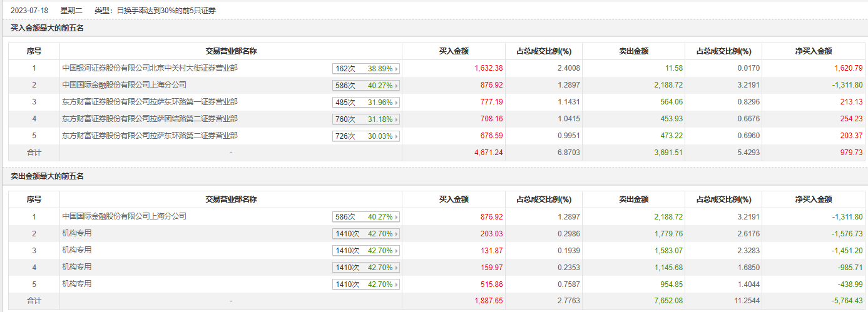
Task: Open 东方财富证券拉萨团结路第二证券营业部 link
Action: (150, 118)
